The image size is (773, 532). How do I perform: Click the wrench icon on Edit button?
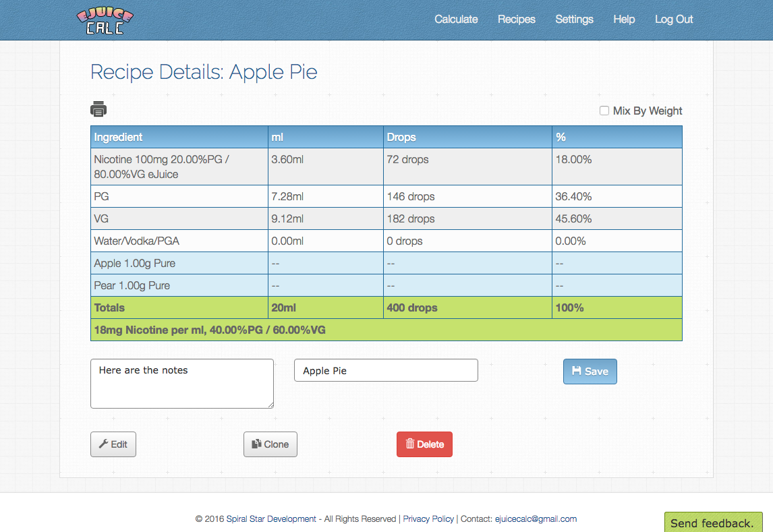coord(105,444)
